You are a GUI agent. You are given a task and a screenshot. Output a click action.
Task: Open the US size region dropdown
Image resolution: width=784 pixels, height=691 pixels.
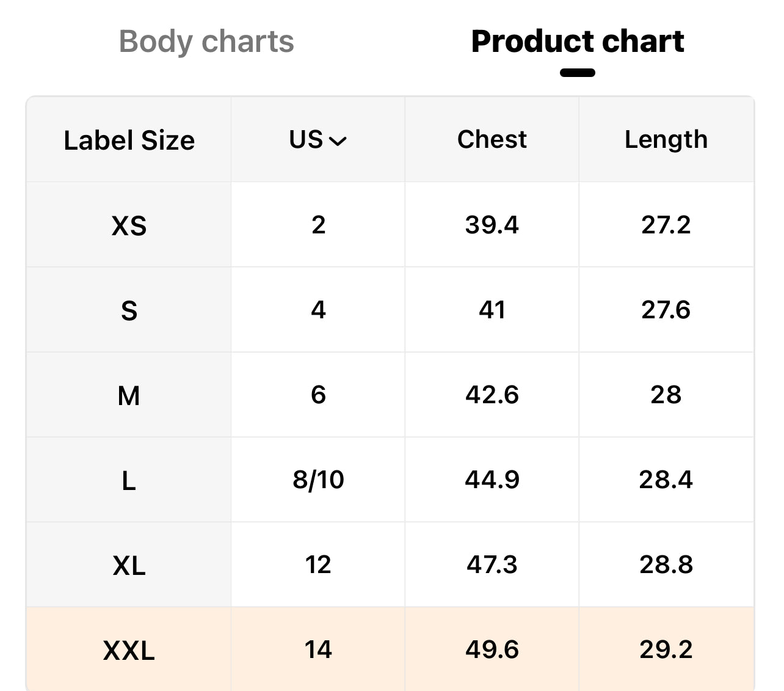(318, 140)
